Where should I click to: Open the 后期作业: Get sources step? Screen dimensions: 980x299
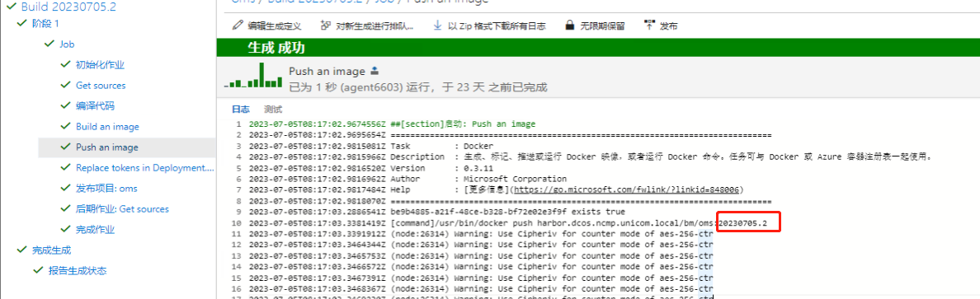tap(122, 209)
